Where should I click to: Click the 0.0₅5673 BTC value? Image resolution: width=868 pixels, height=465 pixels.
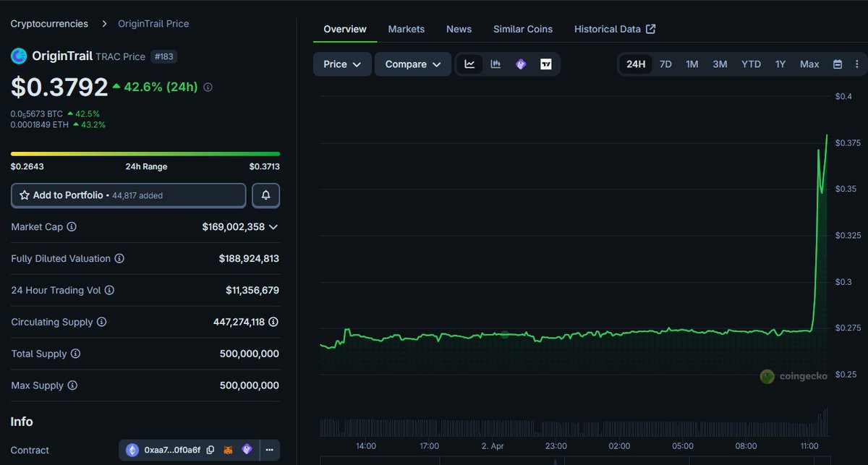(x=37, y=114)
